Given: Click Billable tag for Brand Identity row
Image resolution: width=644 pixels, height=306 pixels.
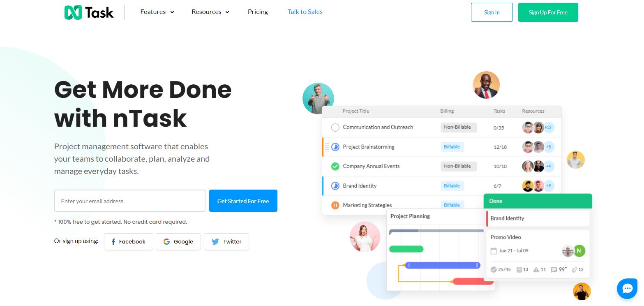Looking at the screenshot, I should pos(452,185).
